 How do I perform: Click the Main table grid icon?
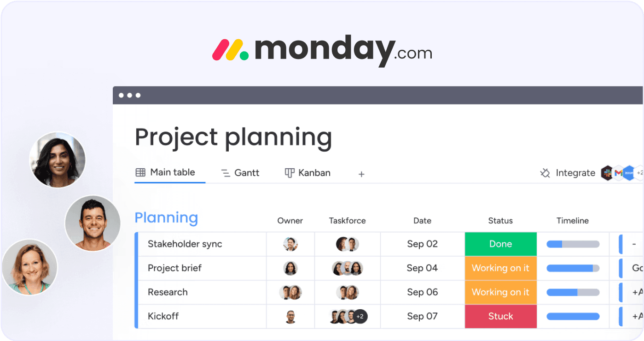click(140, 172)
